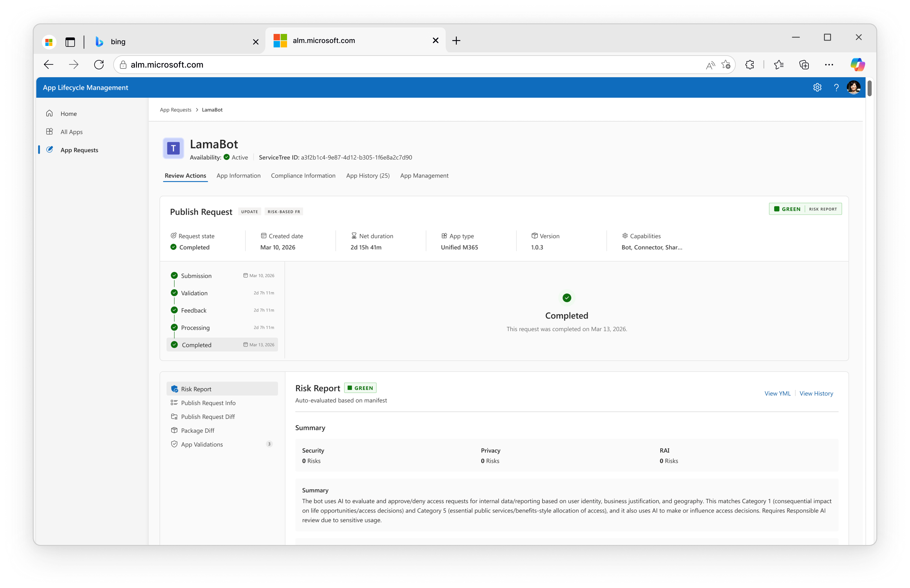This screenshot has height=588, width=910.
Task: Click the Active availability status
Action: coord(236,157)
